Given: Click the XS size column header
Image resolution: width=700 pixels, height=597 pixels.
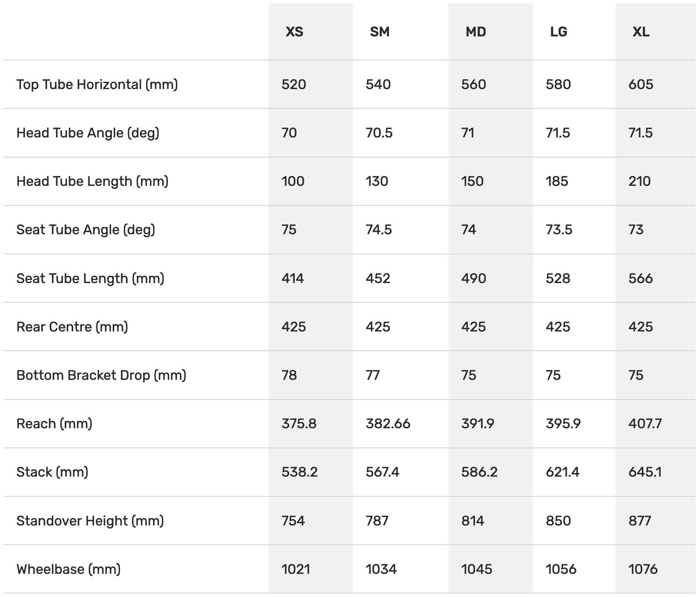Looking at the screenshot, I should 294,32.
